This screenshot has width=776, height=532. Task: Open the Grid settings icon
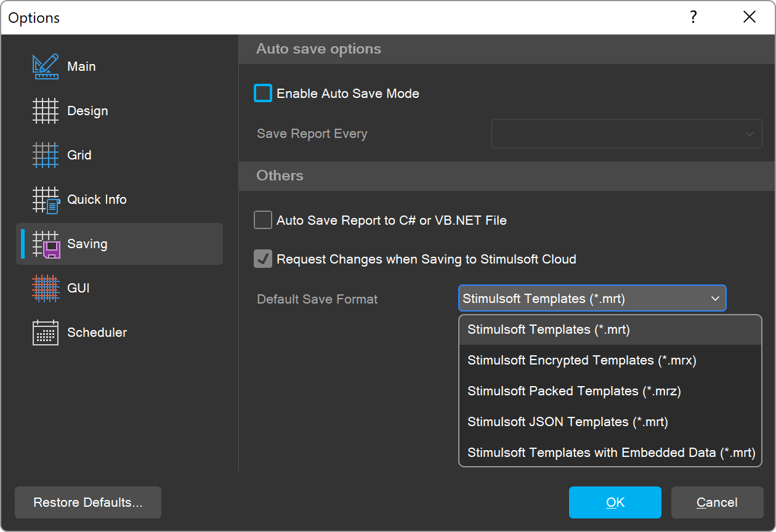[x=46, y=155]
